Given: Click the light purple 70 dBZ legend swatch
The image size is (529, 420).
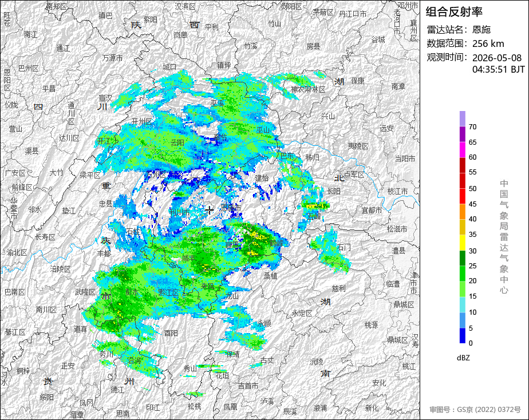Looking at the screenshot, I should click(x=462, y=118).
